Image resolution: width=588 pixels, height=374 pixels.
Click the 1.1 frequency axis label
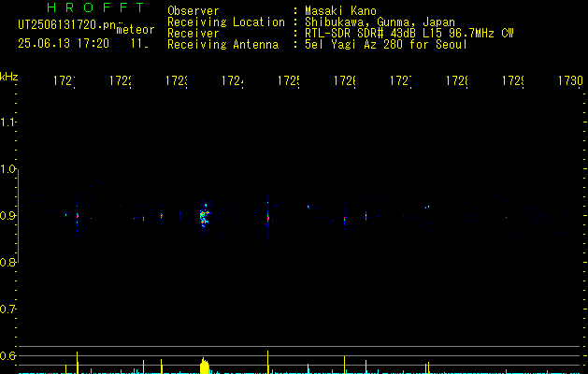(7, 122)
